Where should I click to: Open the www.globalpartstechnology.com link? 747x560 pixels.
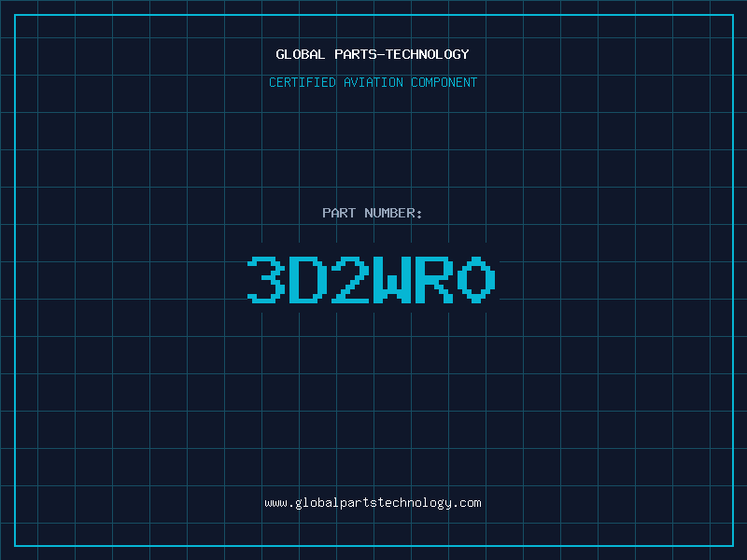[x=373, y=503]
